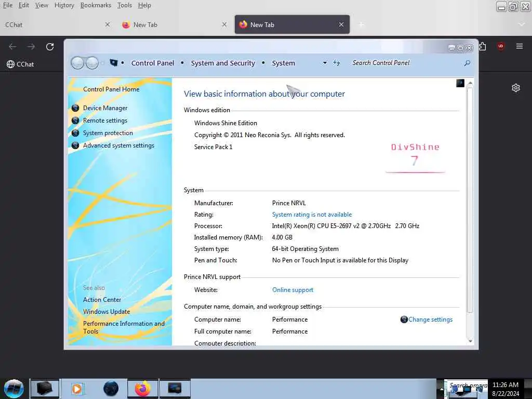Open the Help menu
The image size is (532, 399).
click(x=144, y=5)
